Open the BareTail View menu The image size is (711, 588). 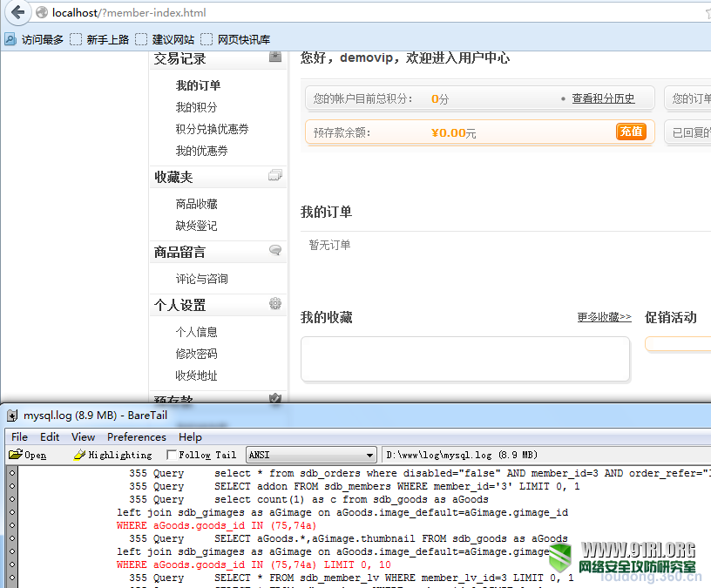[83, 437]
